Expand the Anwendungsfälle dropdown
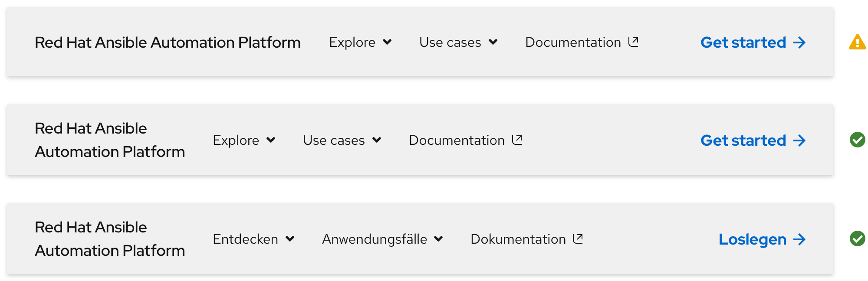 coord(382,239)
